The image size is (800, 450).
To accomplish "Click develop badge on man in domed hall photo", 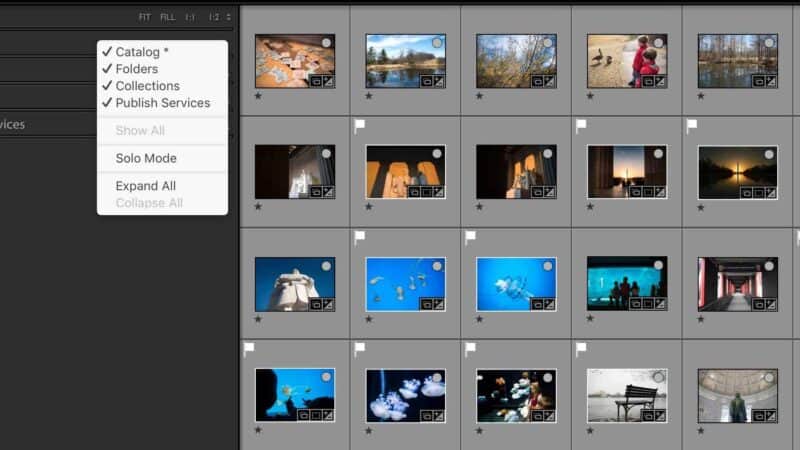I will (771, 416).
